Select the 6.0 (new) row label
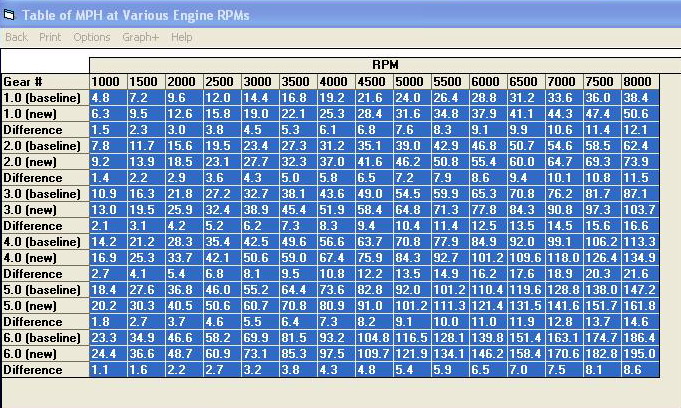The width and height of the screenshot is (681, 408). coord(44,353)
